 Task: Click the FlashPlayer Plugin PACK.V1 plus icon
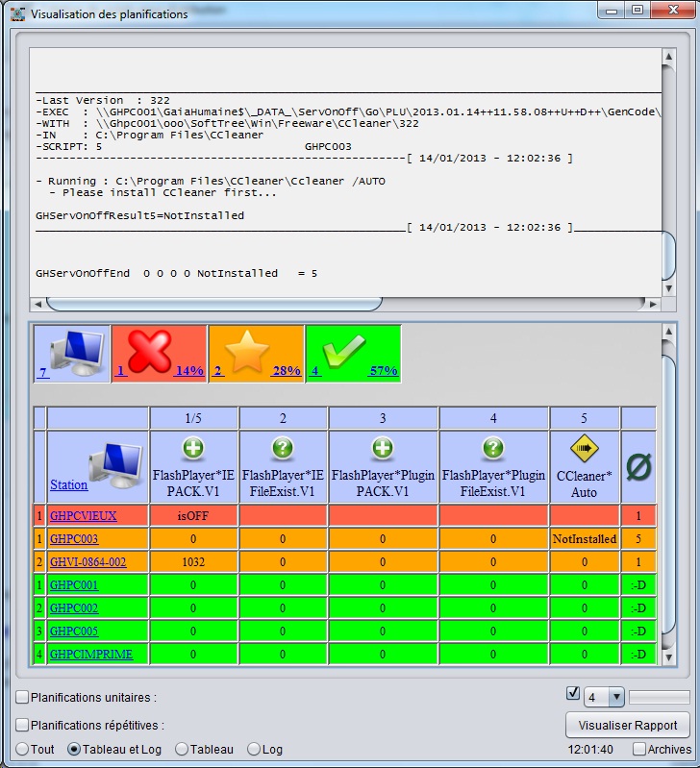point(383,449)
